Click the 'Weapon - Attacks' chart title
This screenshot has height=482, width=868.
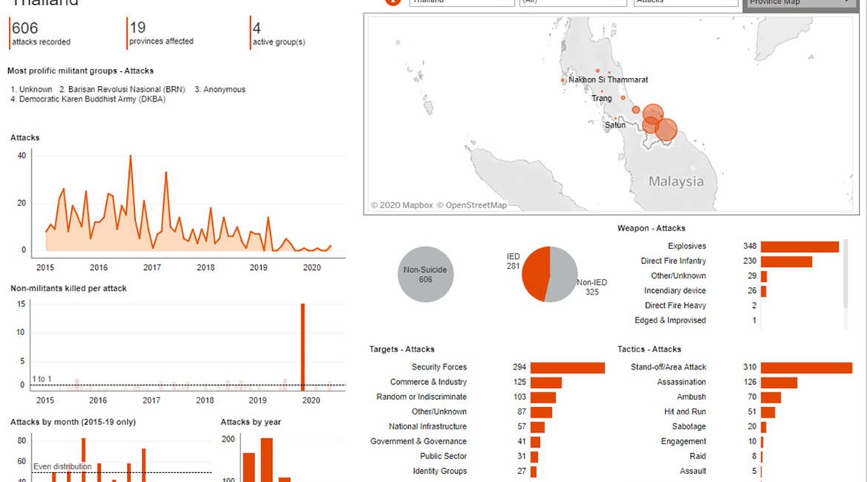[x=651, y=228]
